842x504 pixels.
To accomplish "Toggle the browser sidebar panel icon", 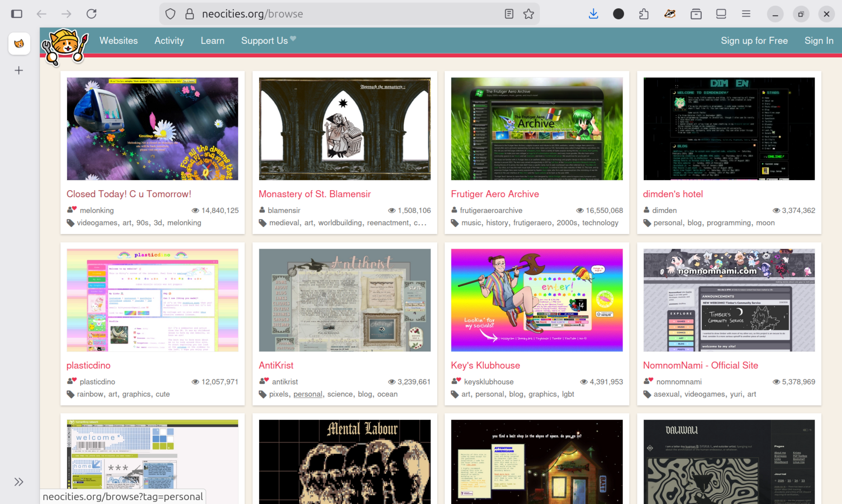I will click(17, 14).
